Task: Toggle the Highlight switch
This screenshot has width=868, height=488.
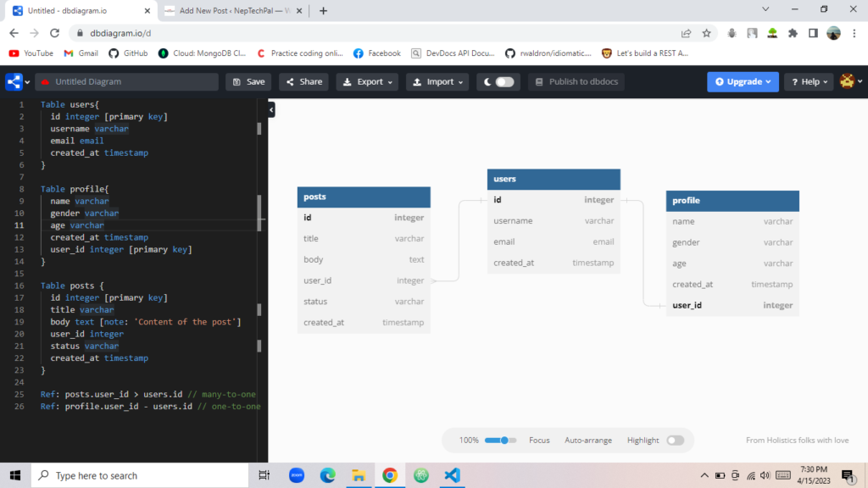Action: coord(676,441)
